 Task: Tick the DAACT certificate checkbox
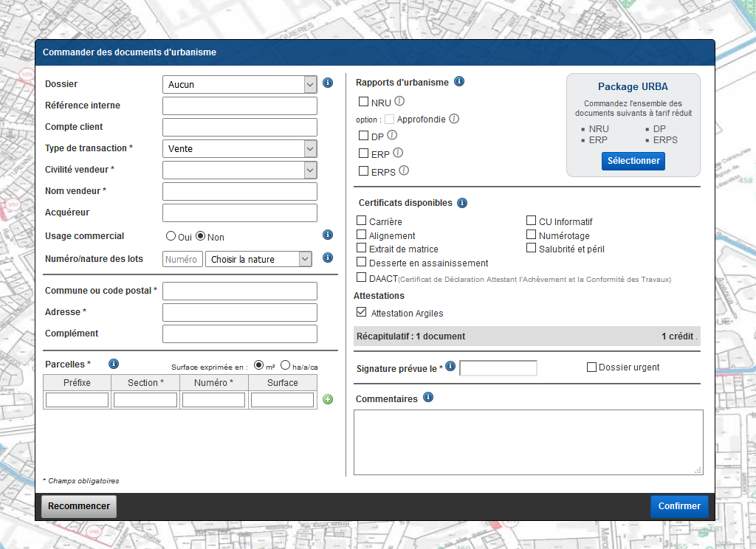(x=361, y=277)
